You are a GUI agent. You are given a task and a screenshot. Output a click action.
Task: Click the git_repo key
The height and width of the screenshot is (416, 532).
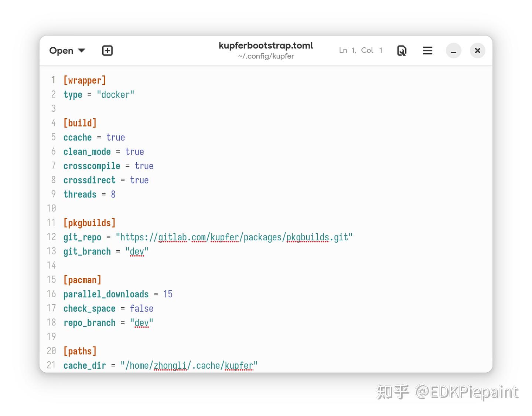pyautogui.click(x=82, y=237)
